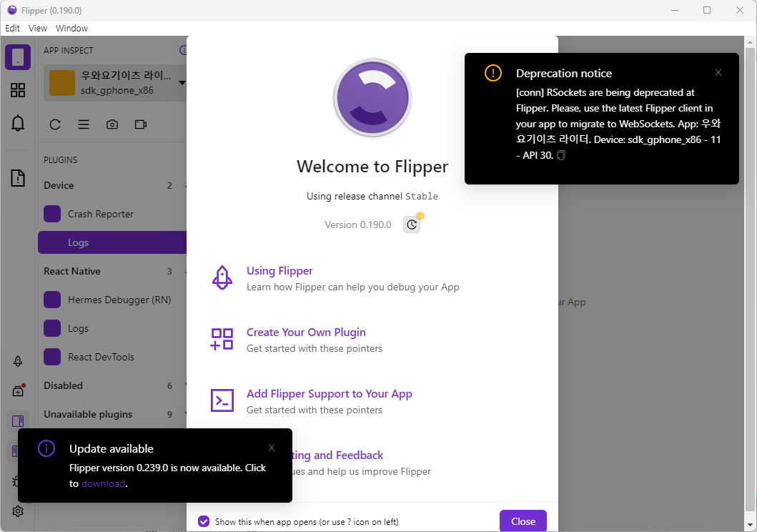Select the Crash Reporter plugin

click(112, 214)
